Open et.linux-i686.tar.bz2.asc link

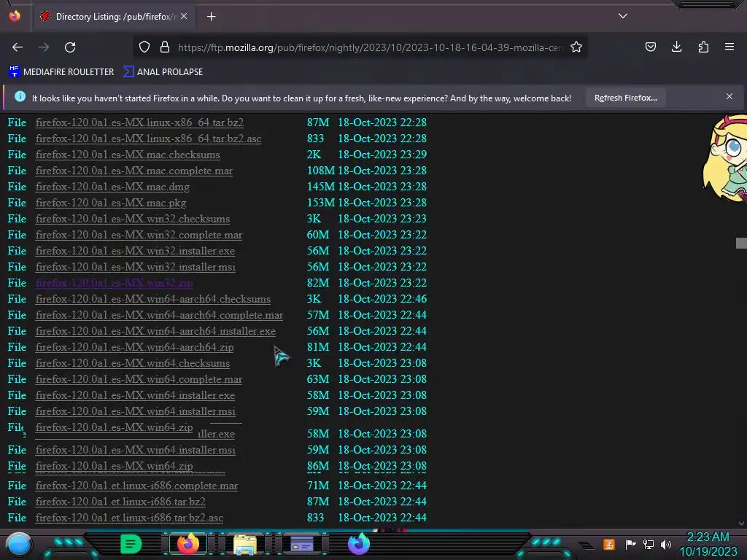pos(129,518)
